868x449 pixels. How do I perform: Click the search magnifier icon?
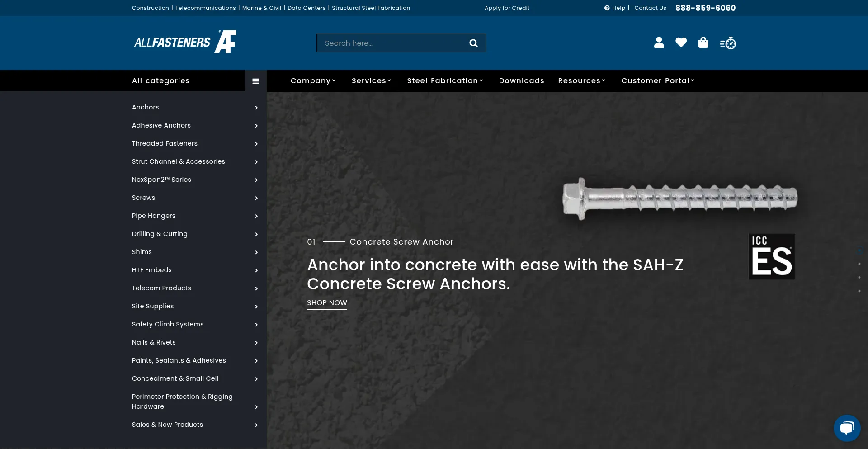point(473,43)
